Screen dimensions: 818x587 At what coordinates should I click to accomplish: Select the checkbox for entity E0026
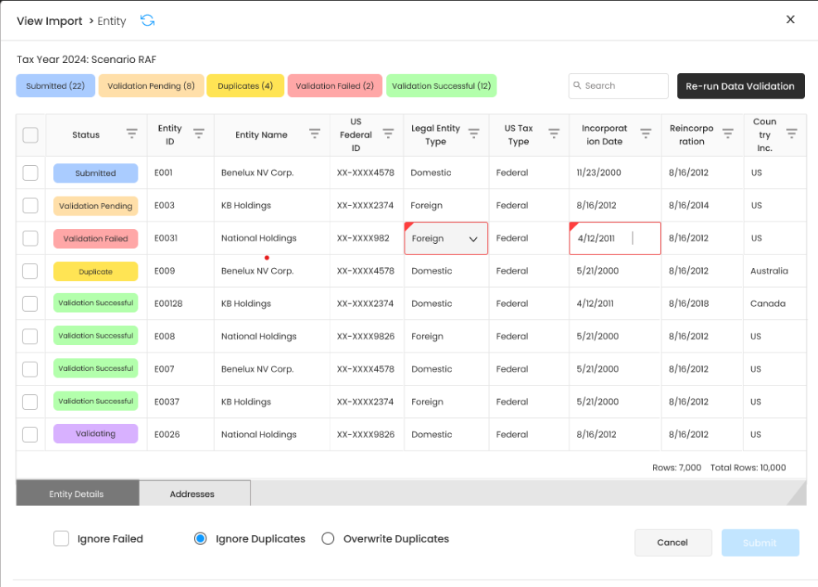(30, 435)
